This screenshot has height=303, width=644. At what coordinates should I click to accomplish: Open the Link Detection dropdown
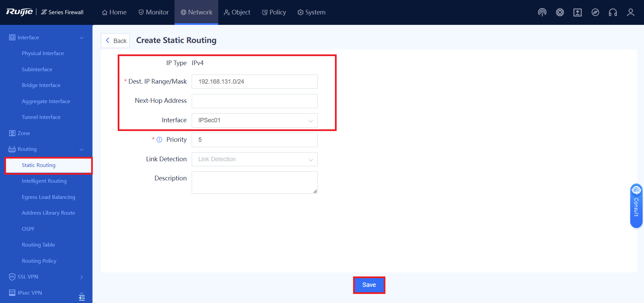[255, 159]
